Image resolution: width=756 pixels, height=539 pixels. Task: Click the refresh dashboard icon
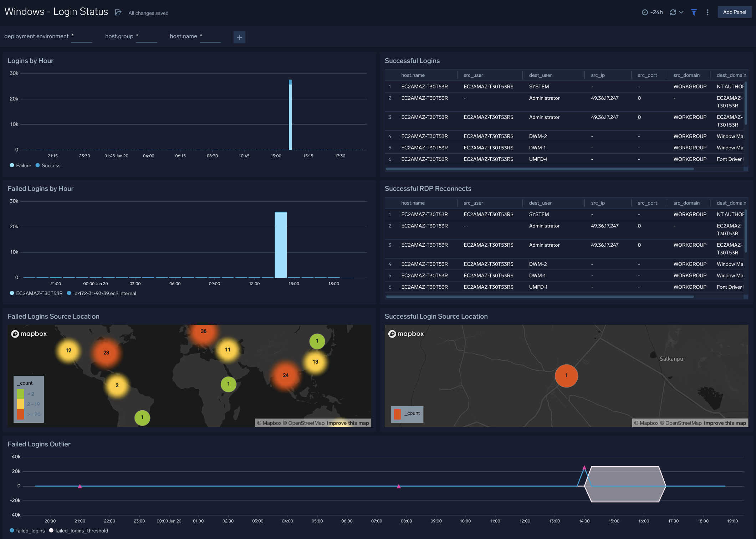point(673,12)
